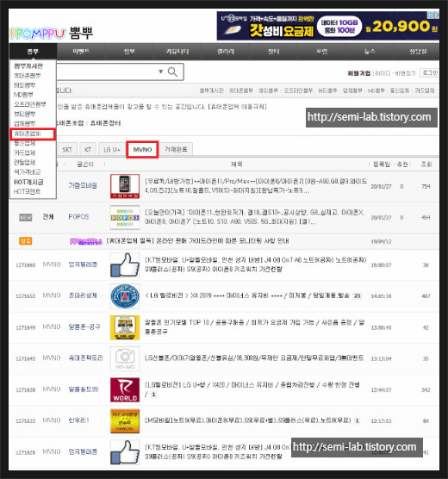Open the 휴대폰장터 link
The width and height of the screenshot is (448, 479).
pyautogui.click(x=105, y=123)
